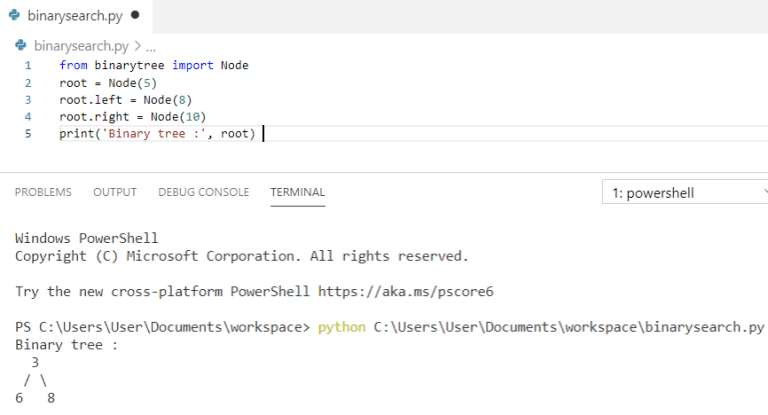Click line number 1 in the gutter
Viewport: 768px width, 415px height.
[28, 65]
